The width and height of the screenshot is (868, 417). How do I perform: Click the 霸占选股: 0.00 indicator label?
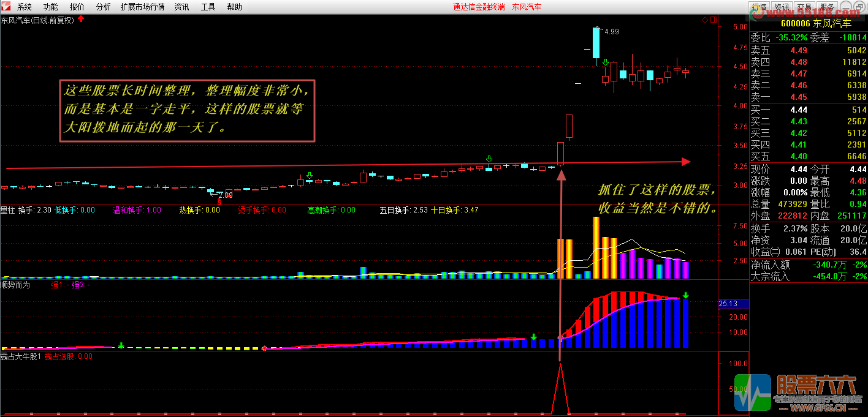(68, 356)
